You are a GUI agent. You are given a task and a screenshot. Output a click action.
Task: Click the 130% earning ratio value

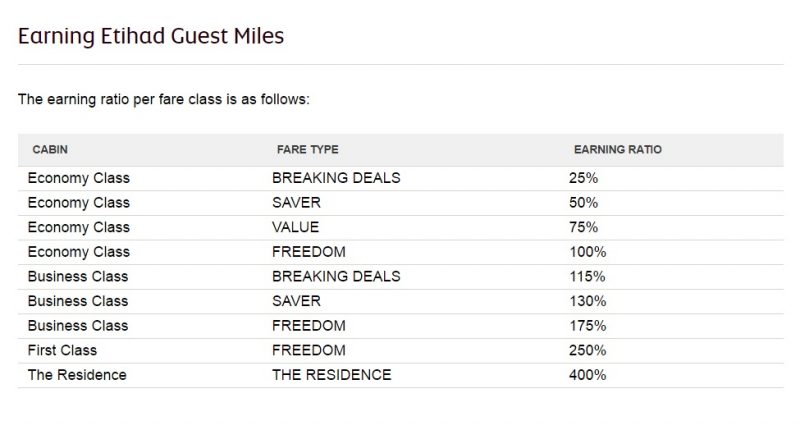point(588,301)
